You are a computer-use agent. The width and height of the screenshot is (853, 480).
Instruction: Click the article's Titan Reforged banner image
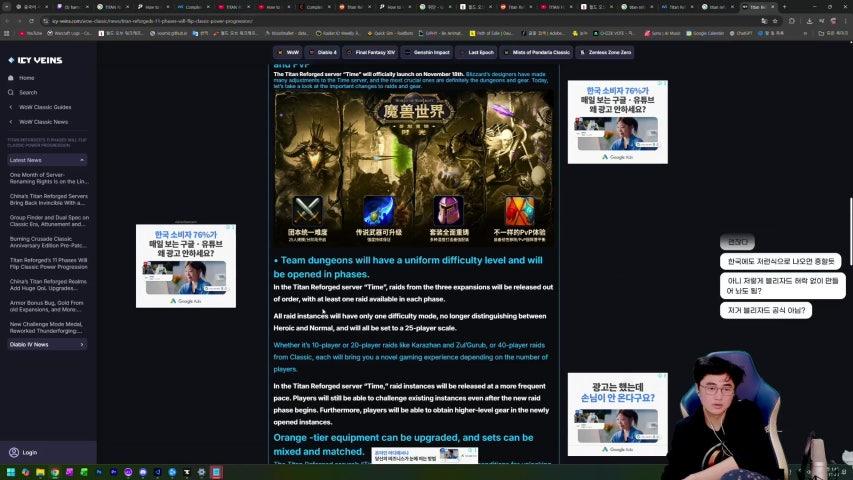414,168
